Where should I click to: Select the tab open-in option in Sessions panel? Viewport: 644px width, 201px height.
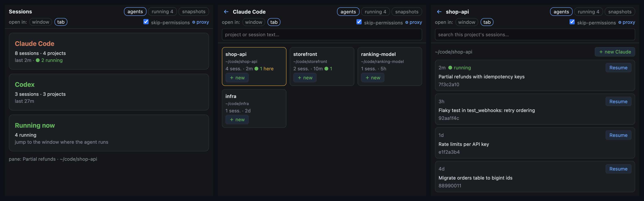tap(61, 22)
